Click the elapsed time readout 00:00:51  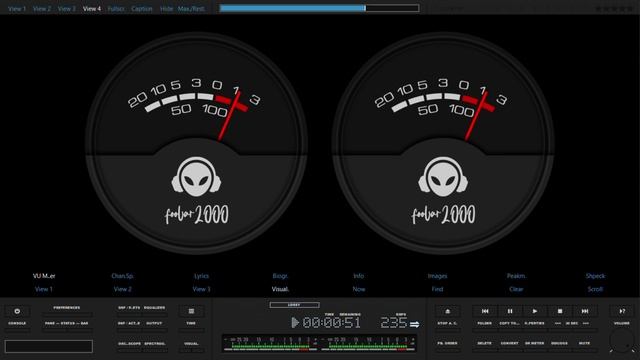(331, 323)
